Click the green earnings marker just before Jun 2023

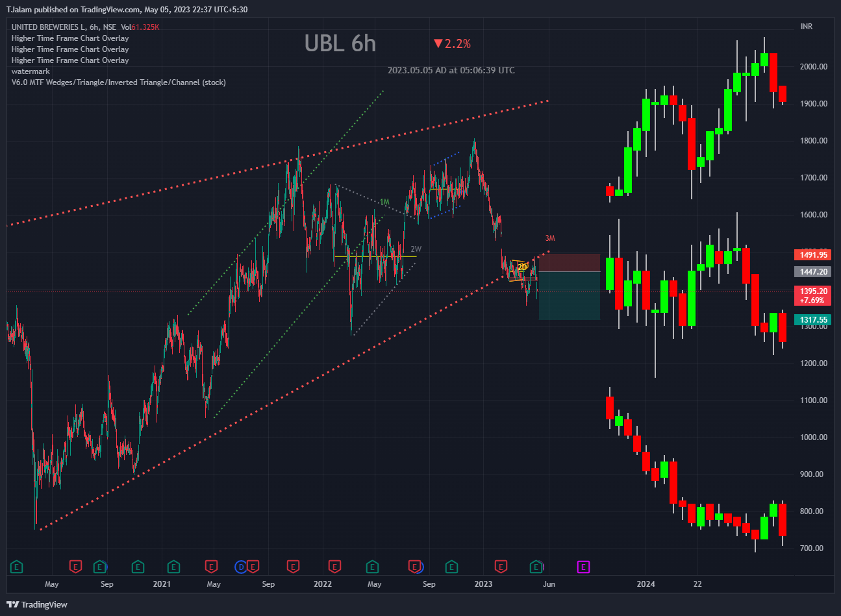click(536, 567)
